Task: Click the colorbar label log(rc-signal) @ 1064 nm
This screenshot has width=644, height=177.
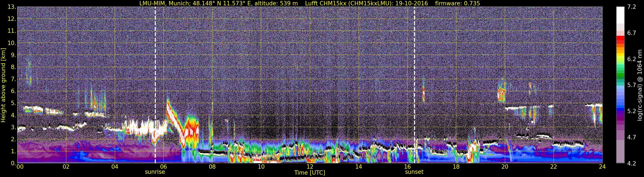Action: coord(640,85)
